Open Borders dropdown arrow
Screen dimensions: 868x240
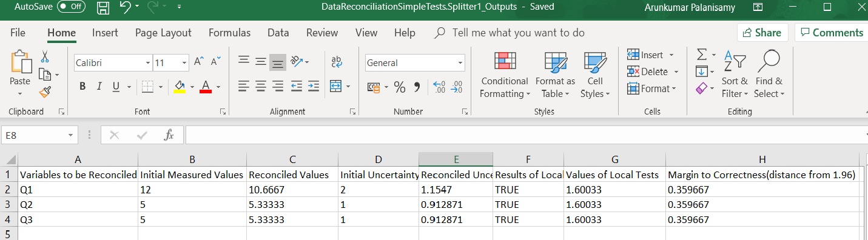(160, 87)
